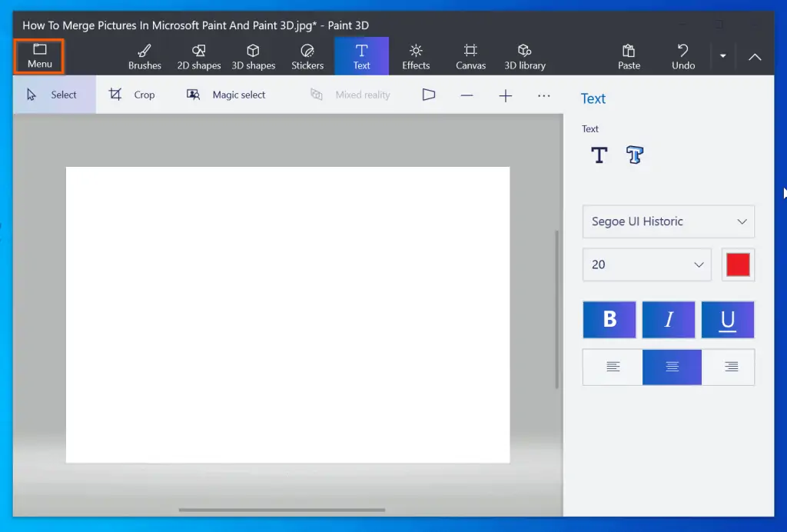Open the 3D library
787x532 pixels.
click(x=525, y=56)
